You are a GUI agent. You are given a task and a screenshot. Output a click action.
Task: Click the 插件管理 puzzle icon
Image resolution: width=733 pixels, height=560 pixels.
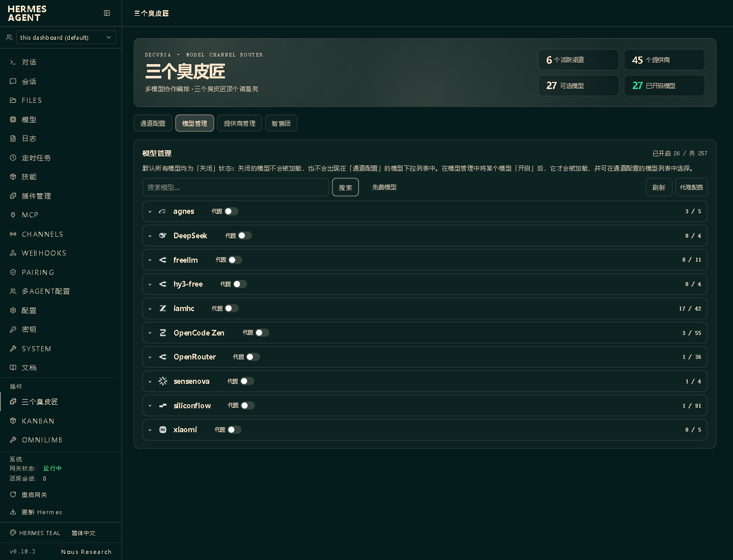click(x=13, y=196)
